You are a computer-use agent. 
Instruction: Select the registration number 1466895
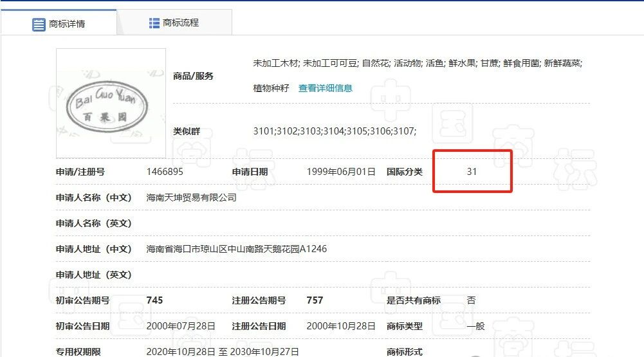coord(165,172)
